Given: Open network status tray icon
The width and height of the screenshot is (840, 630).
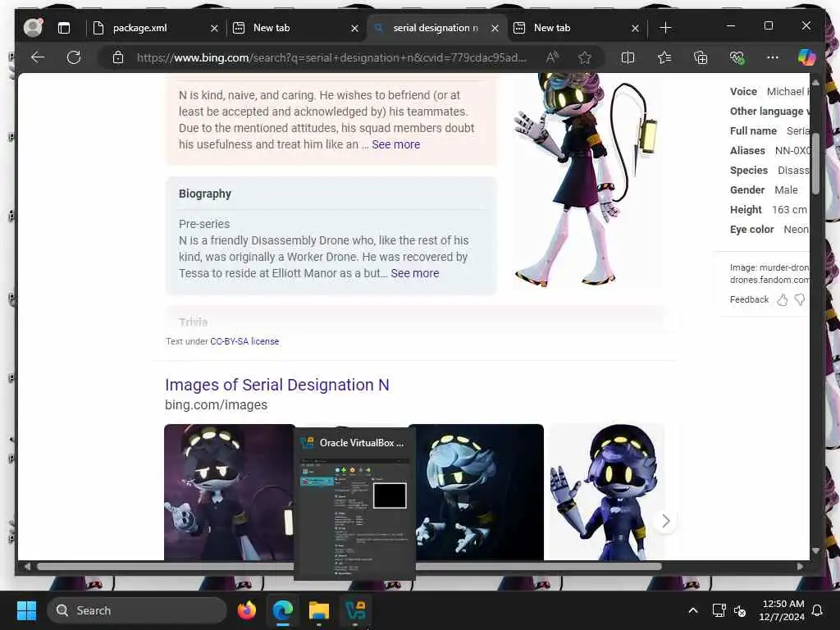Looking at the screenshot, I should 719,610.
